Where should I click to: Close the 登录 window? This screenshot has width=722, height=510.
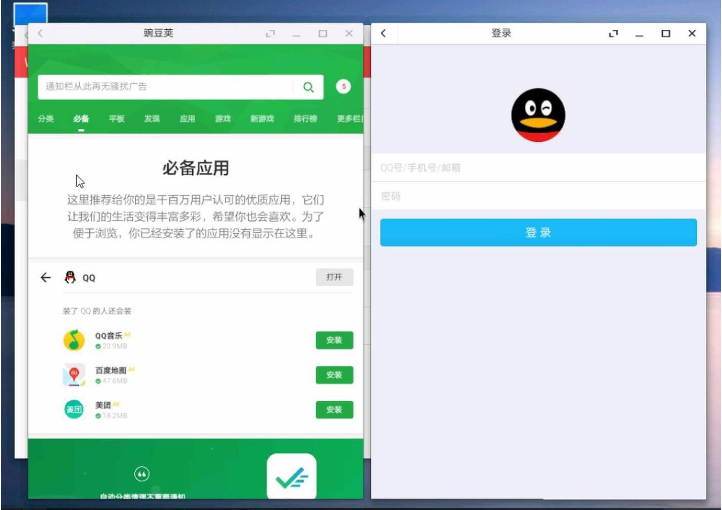(x=692, y=33)
